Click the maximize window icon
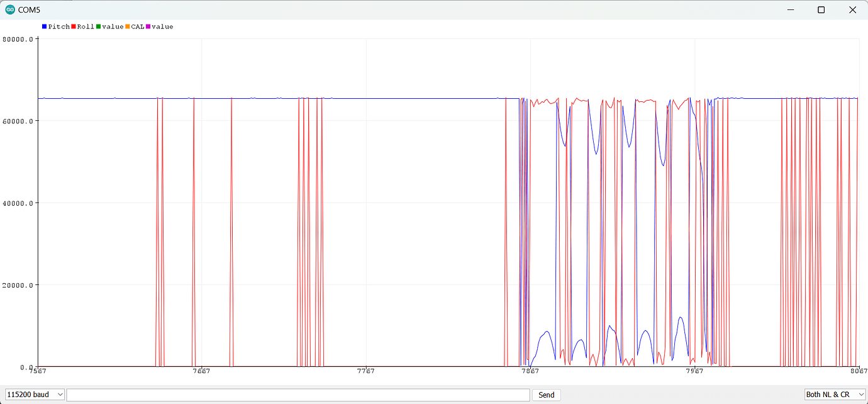Image resolution: width=868 pixels, height=404 pixels. pyautogui.click(x=821, y=9)
